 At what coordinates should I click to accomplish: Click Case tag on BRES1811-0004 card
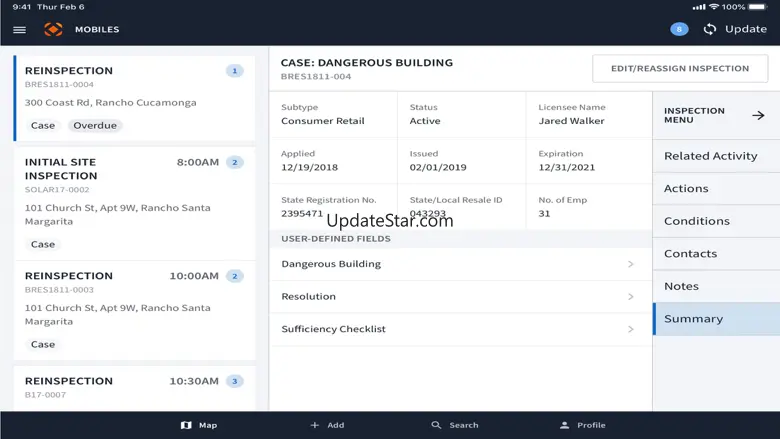(43, 126)
